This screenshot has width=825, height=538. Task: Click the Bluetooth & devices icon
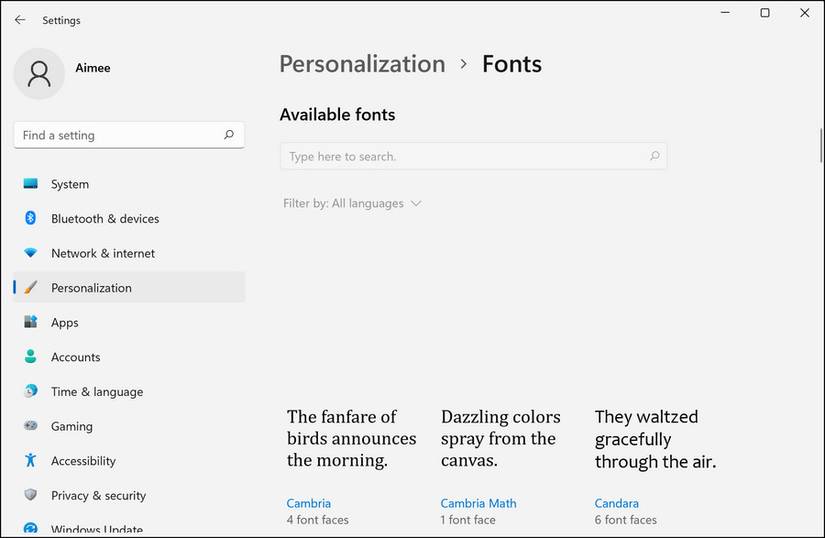click(31, 219)
